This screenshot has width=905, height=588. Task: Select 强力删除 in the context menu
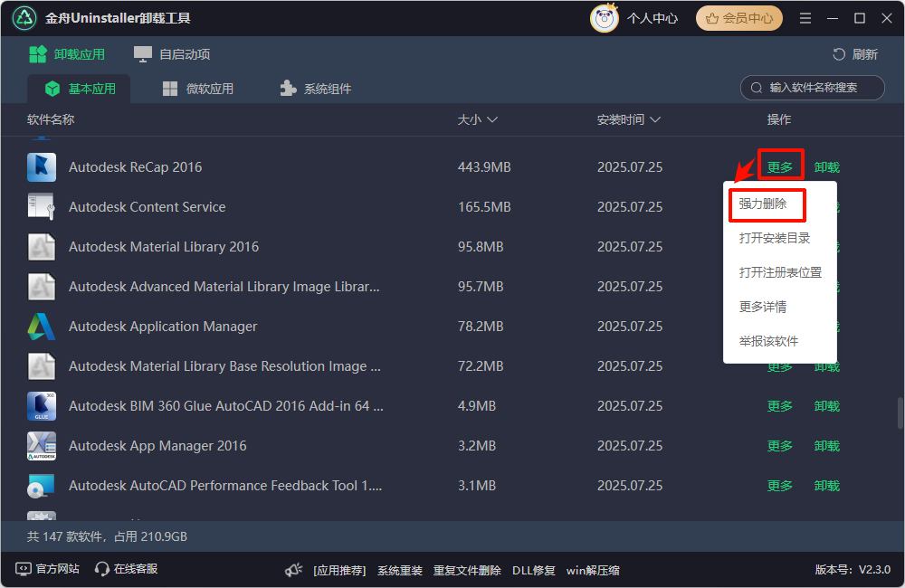[x=765, y=205]
